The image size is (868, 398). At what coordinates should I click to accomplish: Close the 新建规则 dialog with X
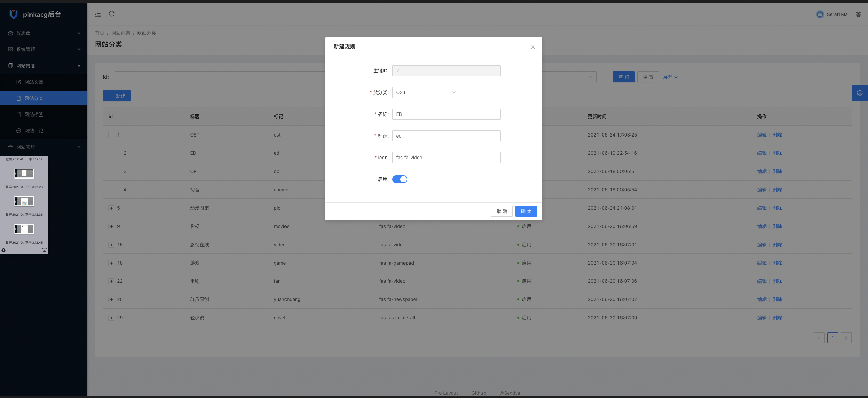coord(533,47)
